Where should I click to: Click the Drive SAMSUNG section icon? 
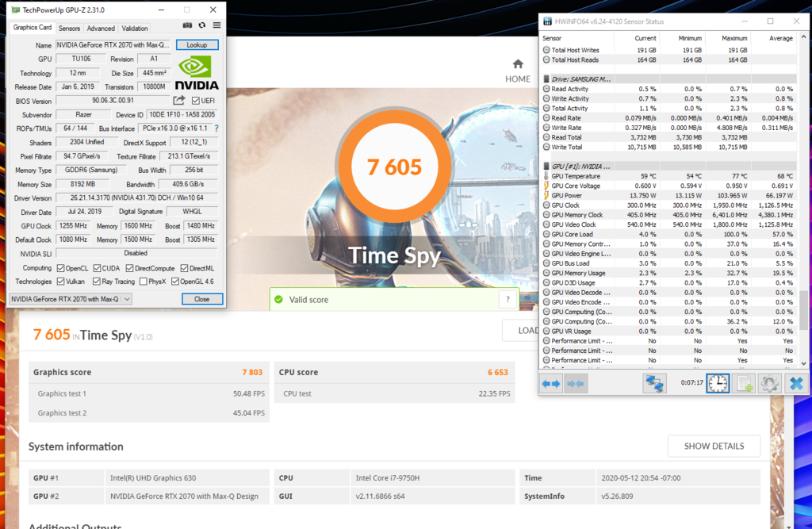click(546, 79)
